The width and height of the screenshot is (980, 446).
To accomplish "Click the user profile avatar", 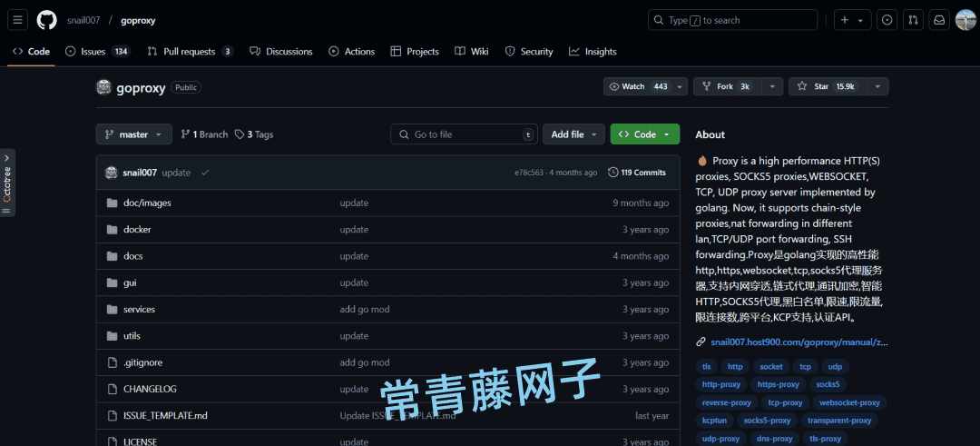I will pyautogui.click(x=965, y=20).
